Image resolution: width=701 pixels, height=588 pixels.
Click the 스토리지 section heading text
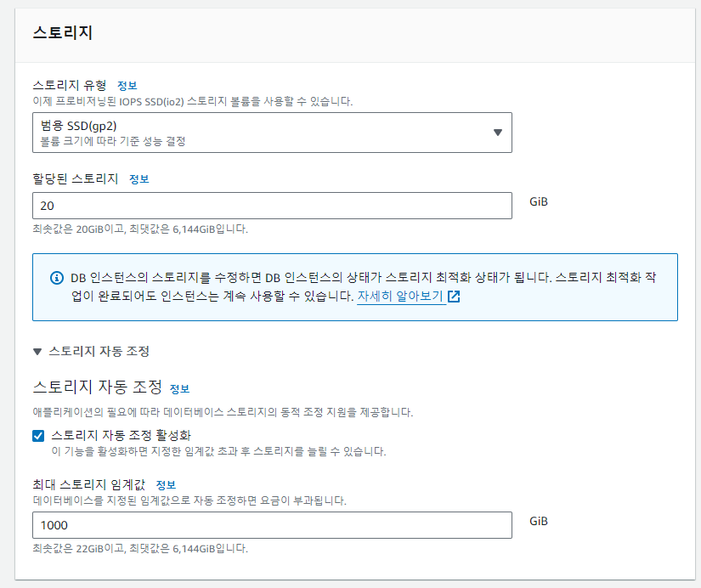(63, 32)
